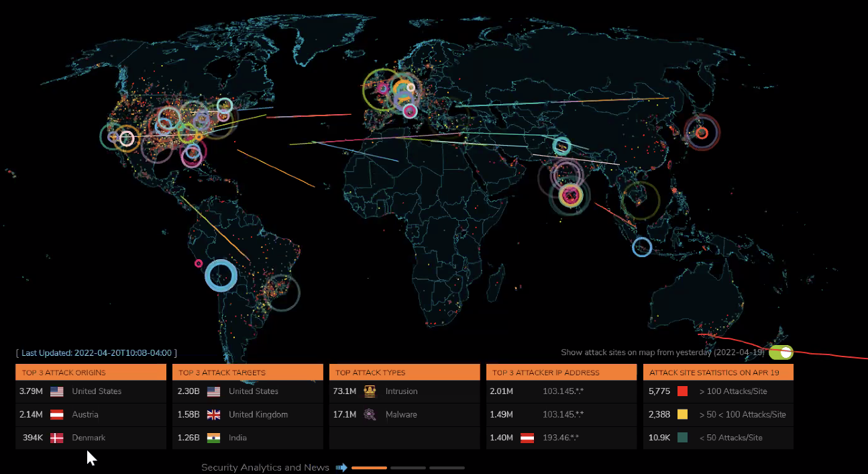Go to first Security Analytics slide indicator
The height and width of the screenshot is (474, 868).
(369, 467)
